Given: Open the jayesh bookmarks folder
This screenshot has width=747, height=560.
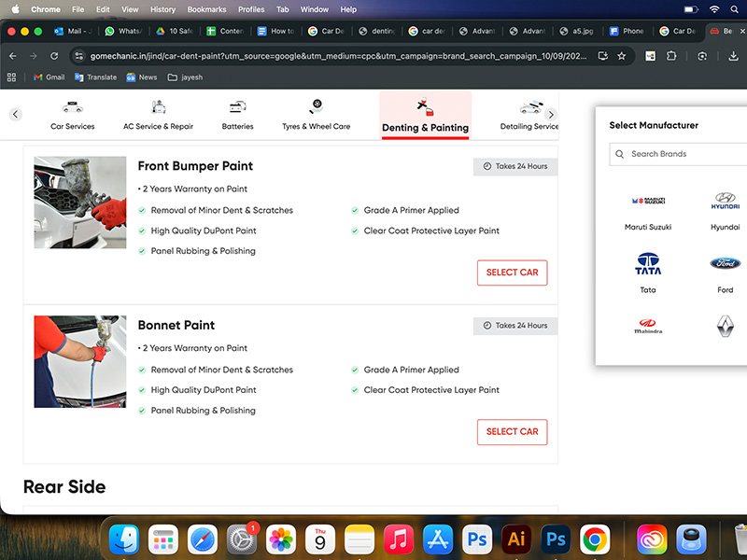Looking at the screenshot, I should (184, 77).
